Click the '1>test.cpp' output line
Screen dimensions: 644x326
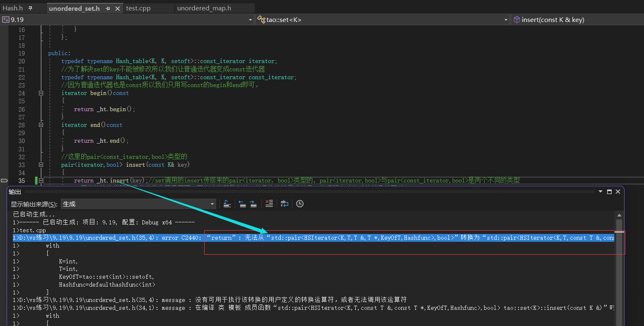[x=29, y=230]
